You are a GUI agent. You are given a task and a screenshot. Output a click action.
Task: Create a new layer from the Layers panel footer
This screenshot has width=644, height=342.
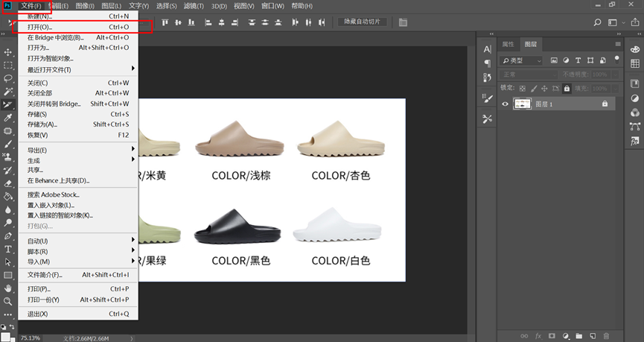click(x=592, y=336)
